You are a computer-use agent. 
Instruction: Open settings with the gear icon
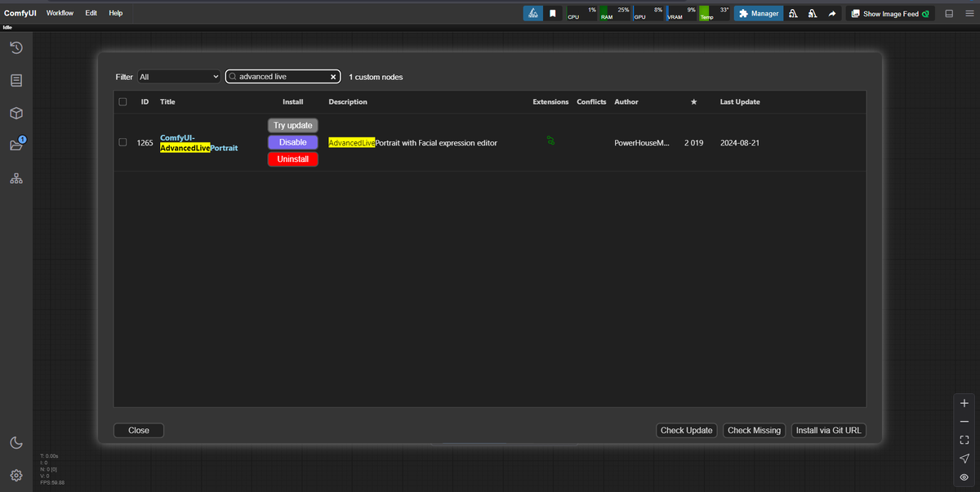pos(16,476)
